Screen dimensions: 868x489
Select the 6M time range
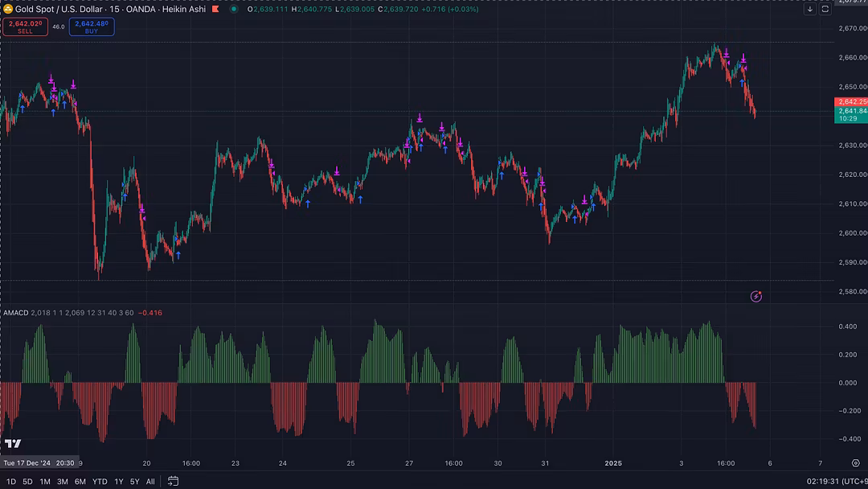(80, 481)
